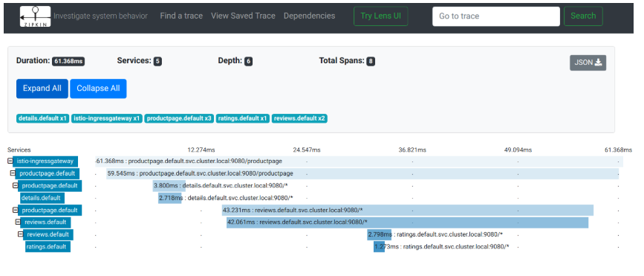
Task: Open the 61.368ms productpage span bar
Action: tap(359, 161)
